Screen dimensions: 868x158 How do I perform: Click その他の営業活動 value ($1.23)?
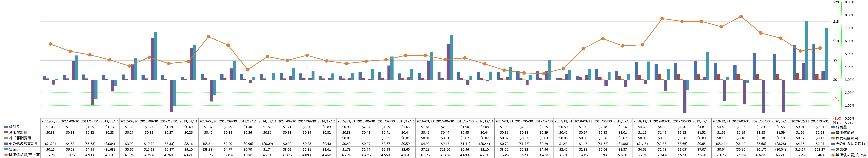tap(50, 144)
